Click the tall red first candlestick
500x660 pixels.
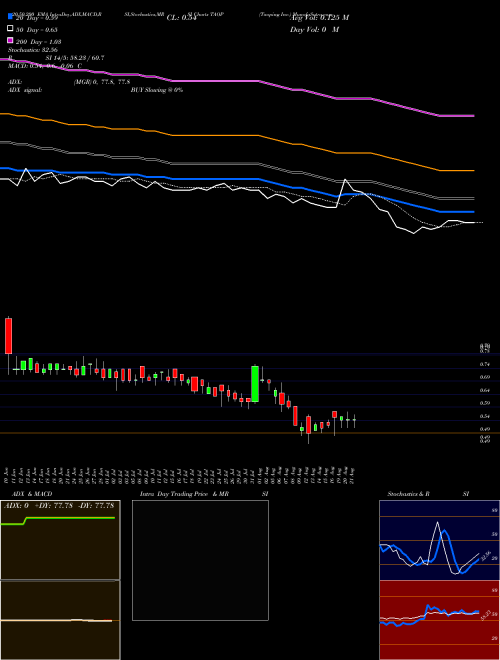click(8, 336)
